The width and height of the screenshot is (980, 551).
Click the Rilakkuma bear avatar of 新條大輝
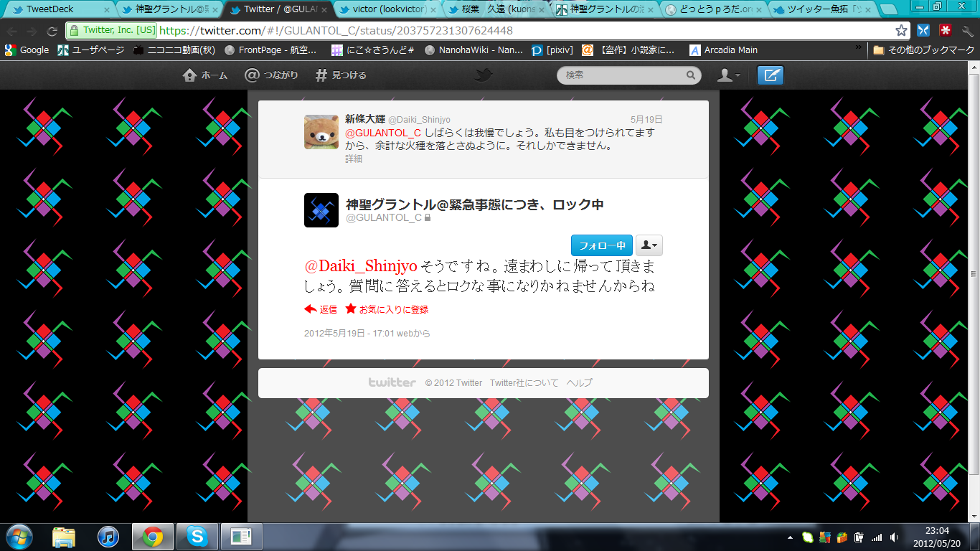(321, 132)
